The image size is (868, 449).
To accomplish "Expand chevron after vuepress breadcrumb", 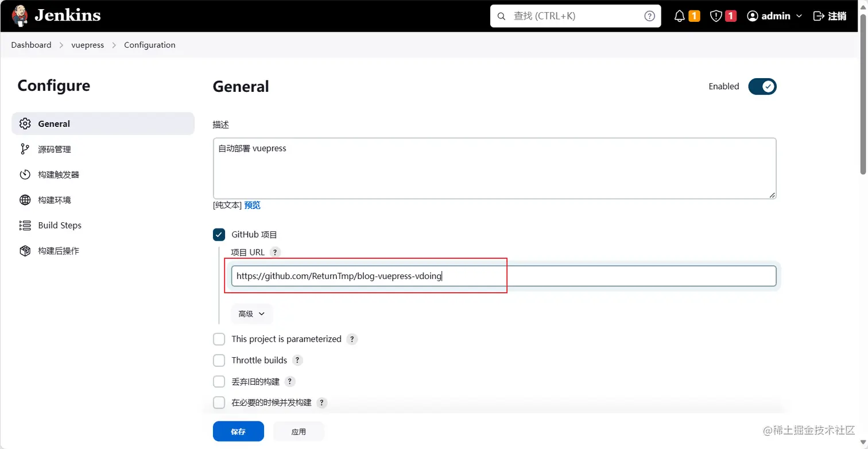I will tap(114, 45).
